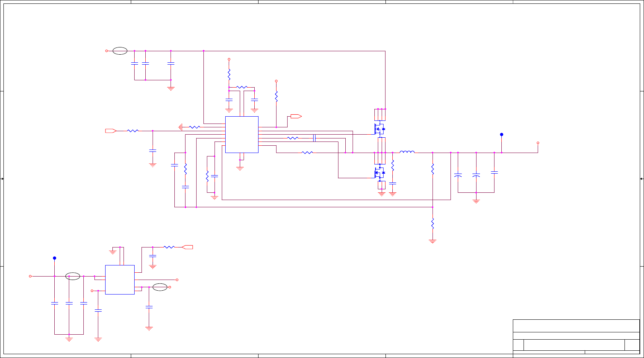Select the bootstrap capacitor between controller and MOSFETs
The width and height of the screenshot is (644, 358).
click(314, 138)
